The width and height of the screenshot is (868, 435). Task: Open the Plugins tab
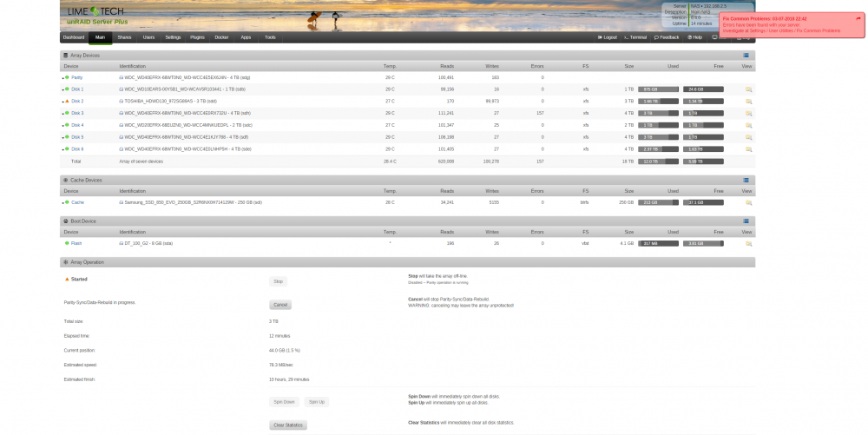click(197, 37)
